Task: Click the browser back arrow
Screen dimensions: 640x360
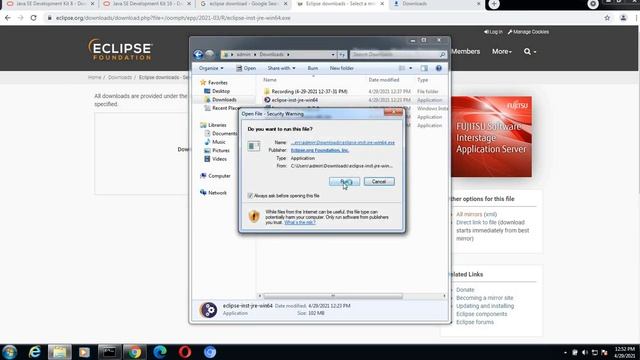Action: pos(8,18)
